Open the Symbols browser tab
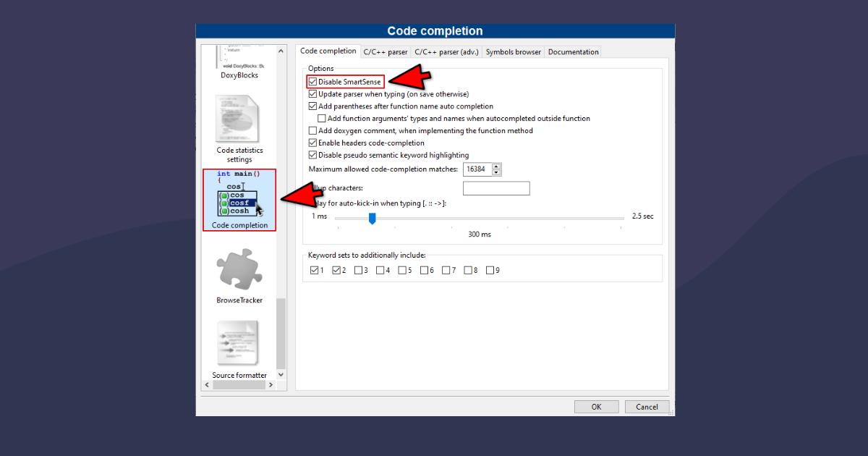The width and height of the screenshot is (868, 456). (513, 51)
